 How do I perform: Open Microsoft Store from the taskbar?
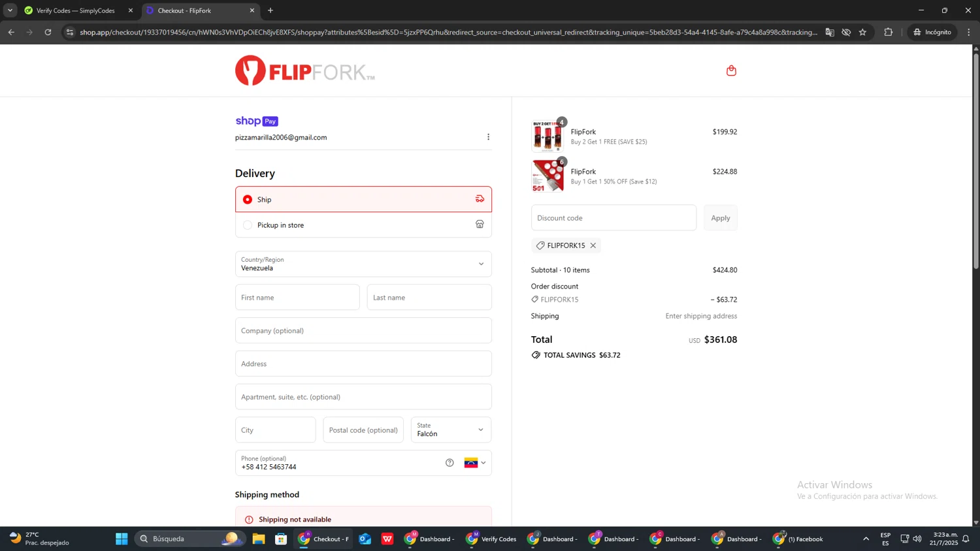click(x=281, y=539)
